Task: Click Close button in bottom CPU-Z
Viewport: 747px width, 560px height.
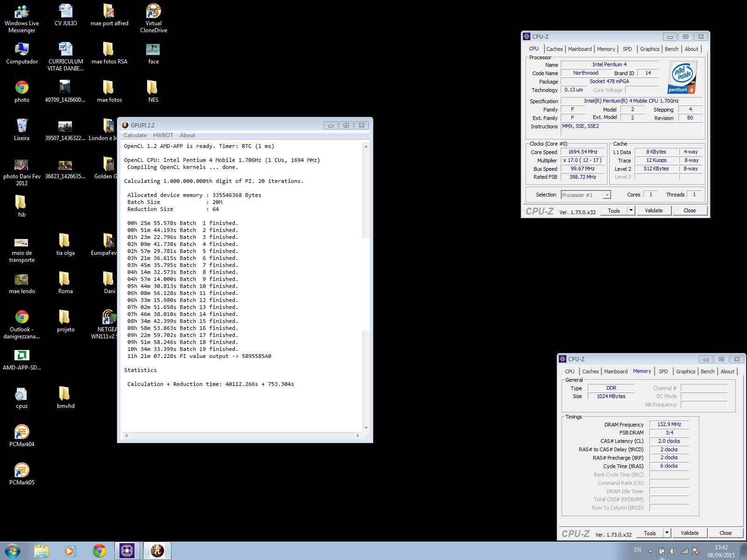Action: coord(726,533)
